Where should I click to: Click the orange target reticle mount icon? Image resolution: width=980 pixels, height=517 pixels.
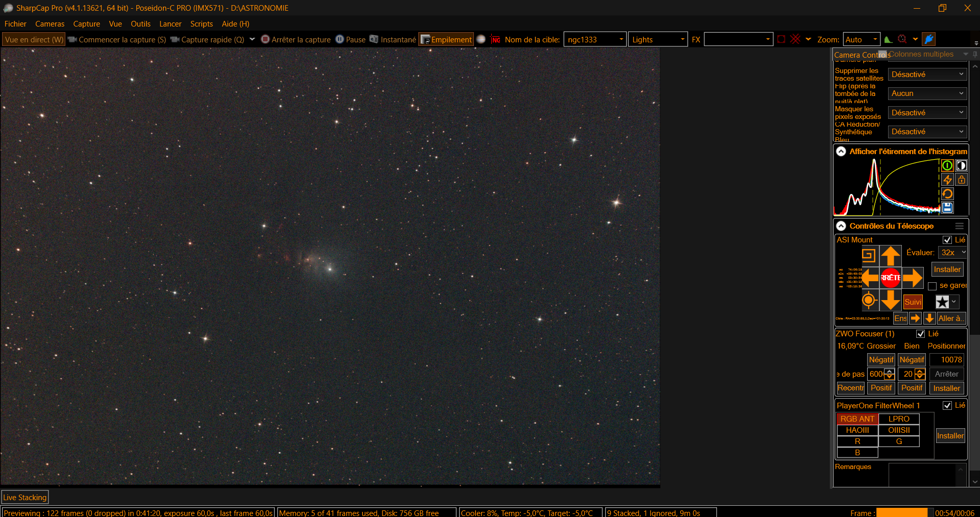click(x=869, y=301)
